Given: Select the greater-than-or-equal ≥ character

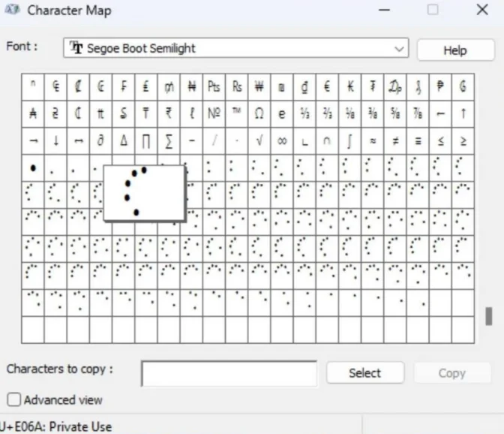Looking at the screenshot, I should click(463, 141).
